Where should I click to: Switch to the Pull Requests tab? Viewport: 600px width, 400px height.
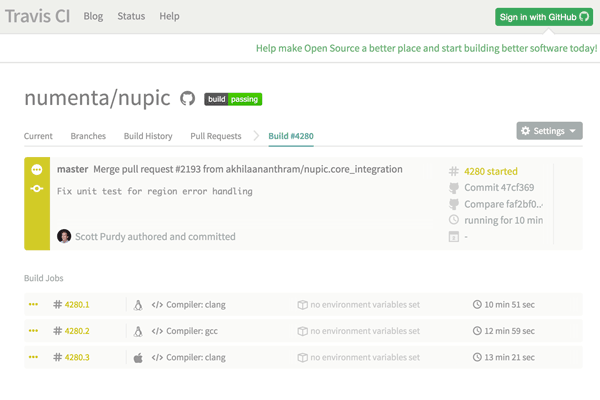pyautogui.click(x=216, y=136)
